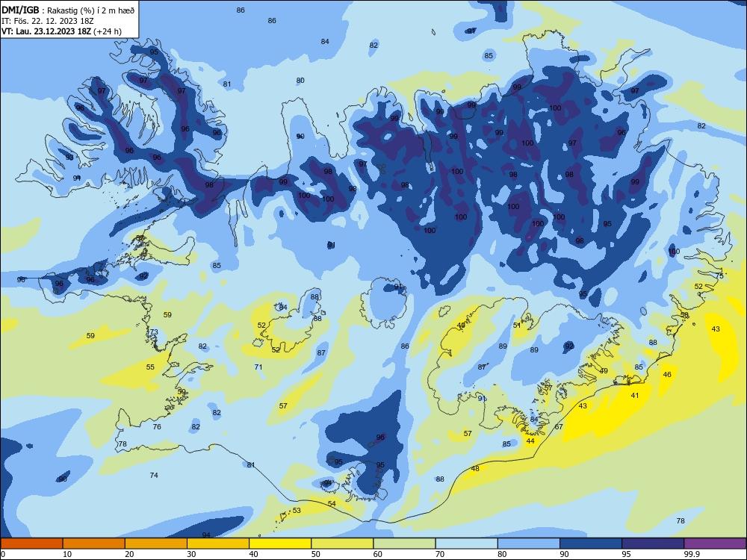The image size is (747, 560).
Task: Select the value '58' on the east coast
Action: click(684, 315)
